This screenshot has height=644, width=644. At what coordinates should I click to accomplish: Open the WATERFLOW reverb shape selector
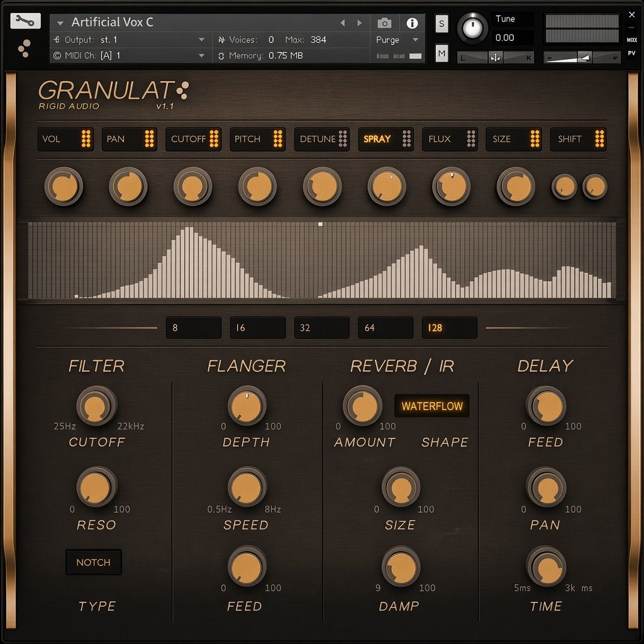point(431,406)
